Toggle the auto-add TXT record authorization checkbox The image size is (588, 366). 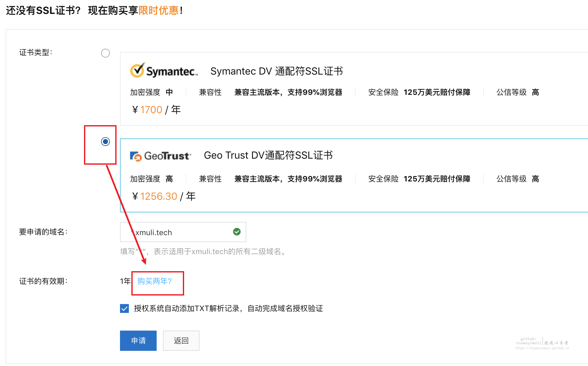124,308
